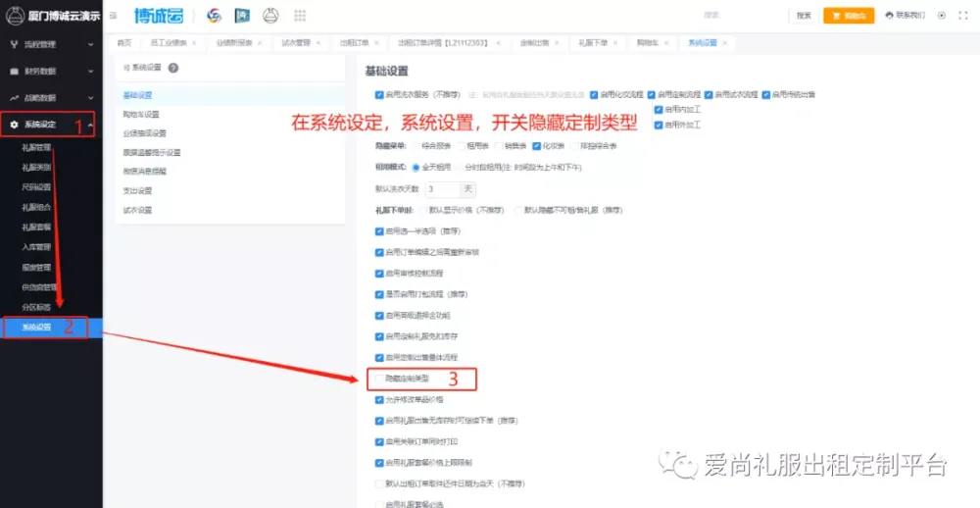Screen dimensions: 980x508
Task: Click the help question mark beside 系统设置
Action: point(172,68)
